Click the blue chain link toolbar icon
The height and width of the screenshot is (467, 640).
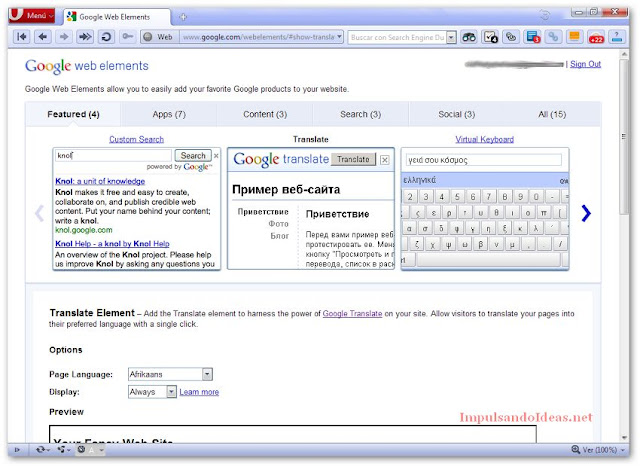pos(553,37)
